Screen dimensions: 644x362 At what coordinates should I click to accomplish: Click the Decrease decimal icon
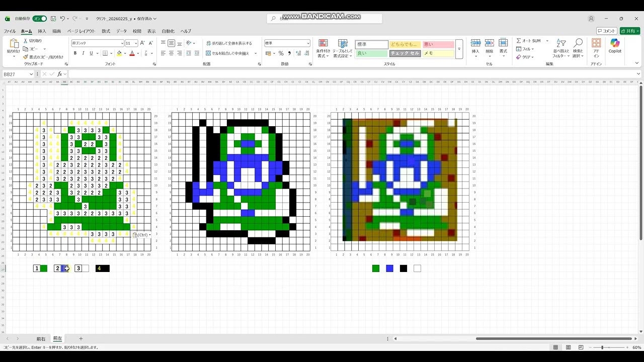click(306, 53)
